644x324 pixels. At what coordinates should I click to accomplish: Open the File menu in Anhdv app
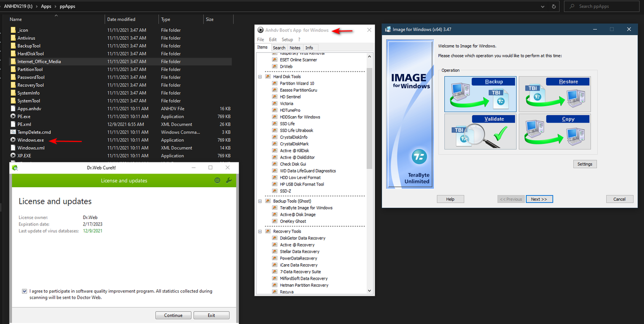click(x=261, y=39)
